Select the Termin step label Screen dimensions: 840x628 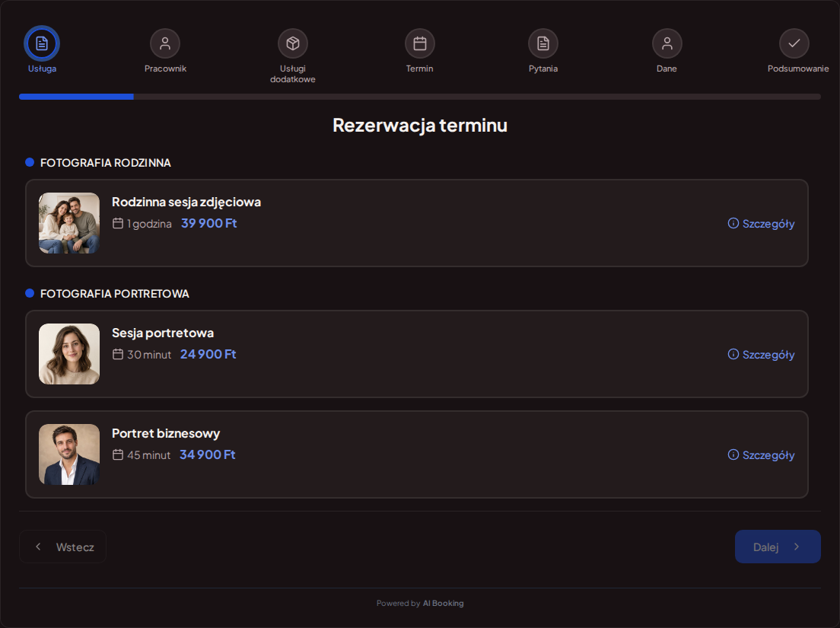pos(419,69)
